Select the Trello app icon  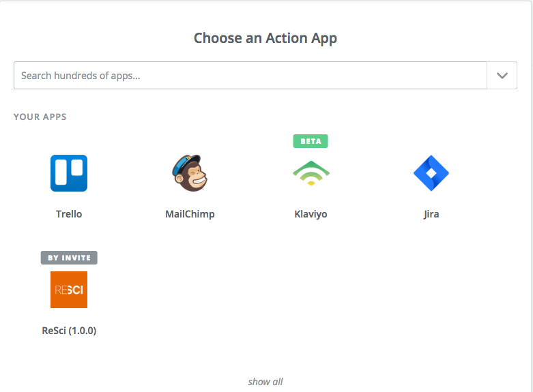69,173
